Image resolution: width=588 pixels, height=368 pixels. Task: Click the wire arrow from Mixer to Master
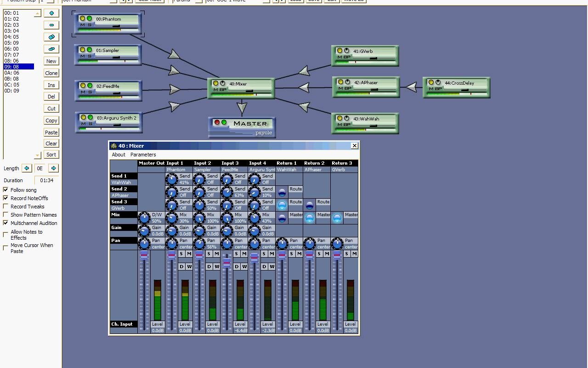tap(242, 108)
